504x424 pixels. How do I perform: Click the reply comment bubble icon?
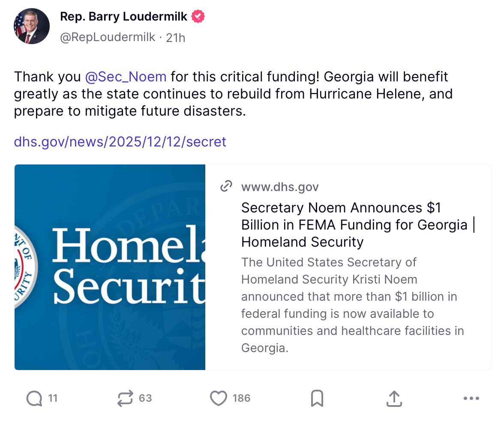point(34,399)
